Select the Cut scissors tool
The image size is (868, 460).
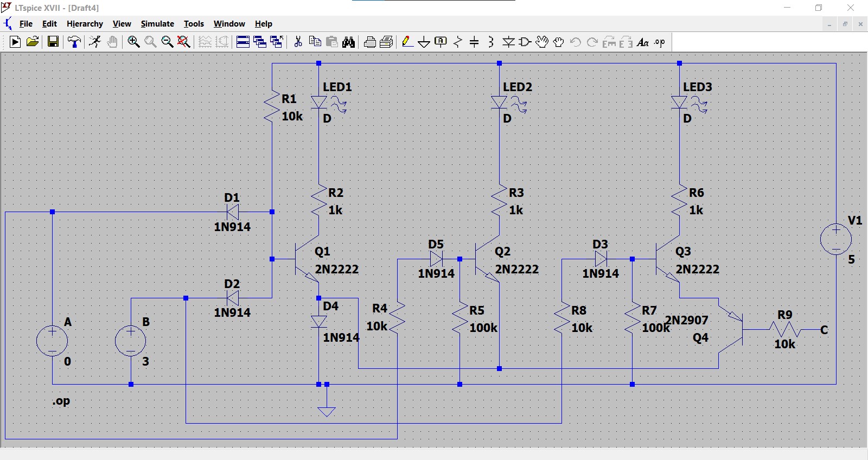point(298,42)
